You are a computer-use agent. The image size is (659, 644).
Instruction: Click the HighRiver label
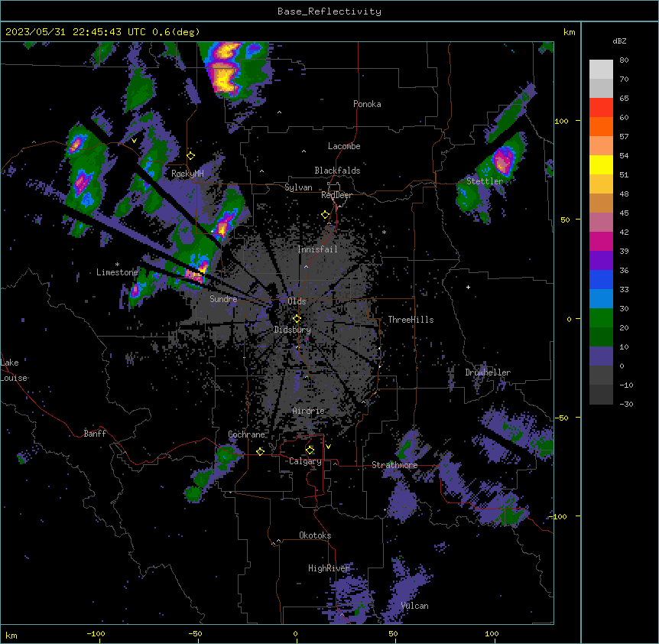(x=328, y=568)
